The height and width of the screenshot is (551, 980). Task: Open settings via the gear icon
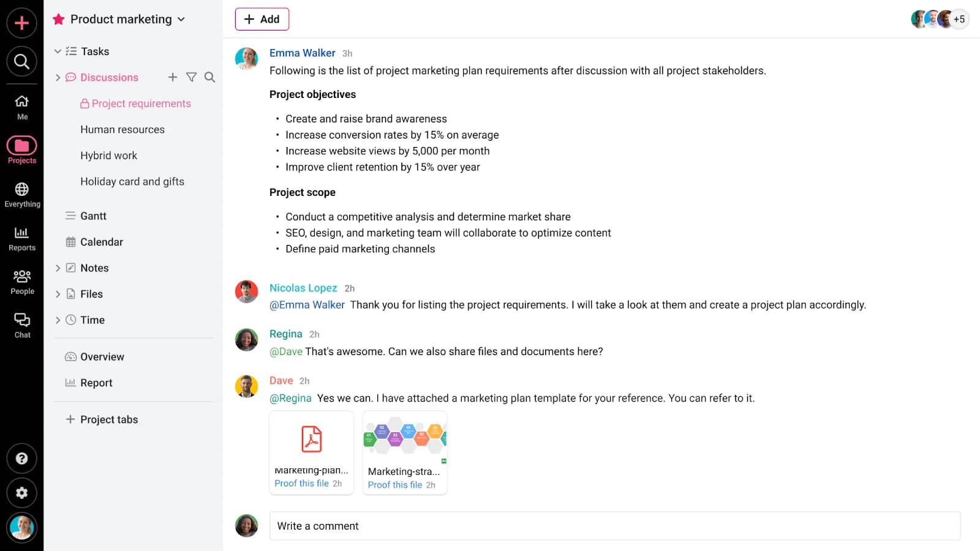coord(22,493)
